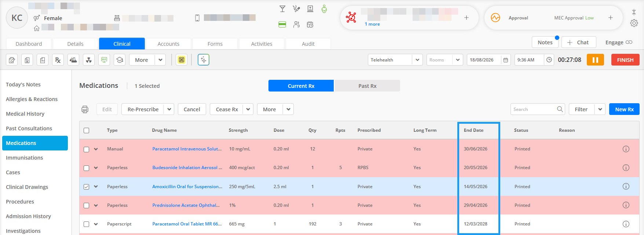Open the settings gear icon
This screenshot has width=644, height=235.
[634, 23]
